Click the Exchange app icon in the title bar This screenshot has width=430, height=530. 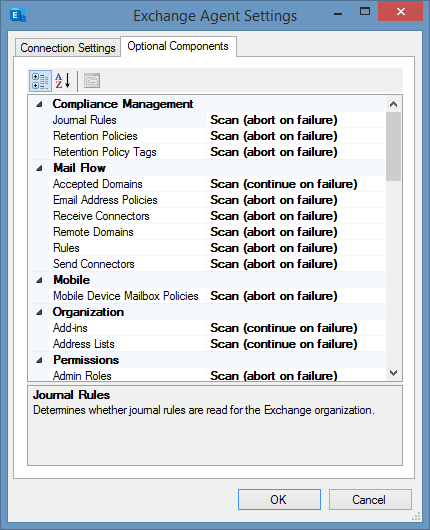click(18, 15)
